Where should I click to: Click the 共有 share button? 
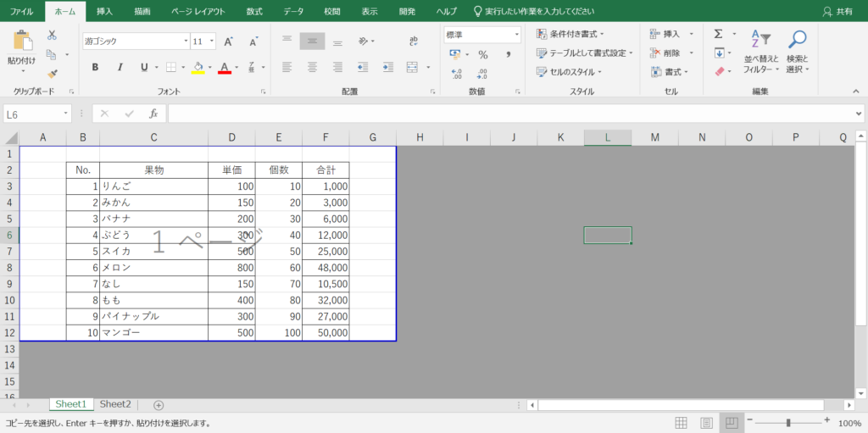tap(837, 11)
